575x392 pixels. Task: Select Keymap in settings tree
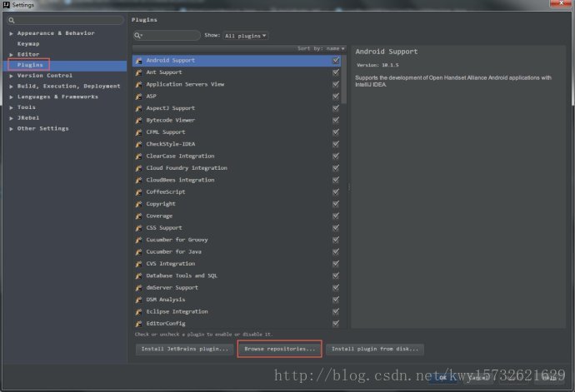[x=28, y=43]
